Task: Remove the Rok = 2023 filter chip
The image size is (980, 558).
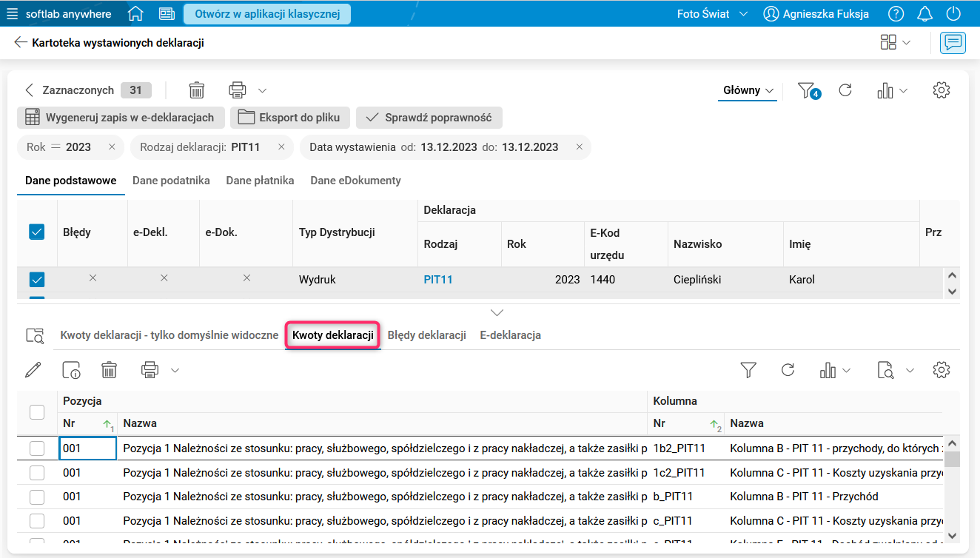Action: [x=112, y=147]
